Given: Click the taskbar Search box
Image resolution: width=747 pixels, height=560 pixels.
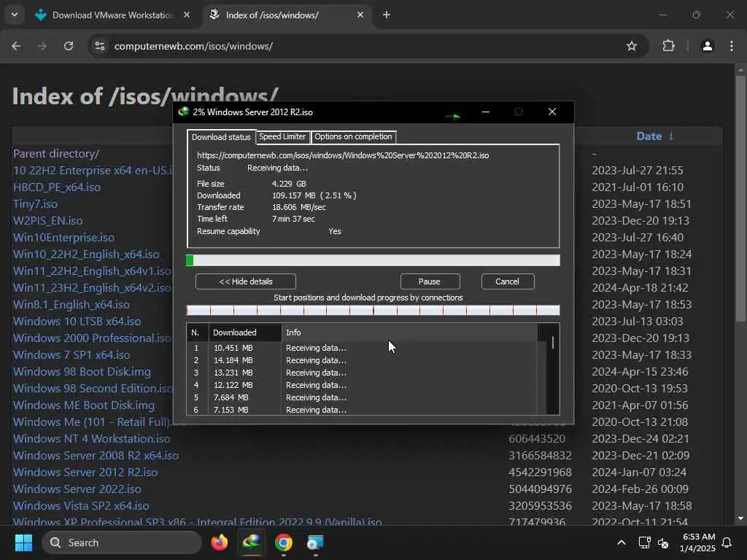Looking at the screenshot, I should [x=122, y=542].
